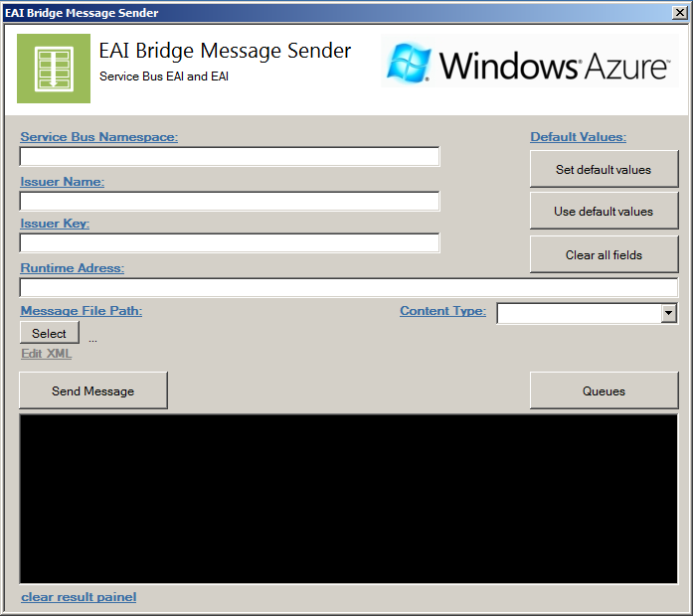This screenshot has width=693, height=616.
Task: Open the Queues button
Action: [604, 390]
